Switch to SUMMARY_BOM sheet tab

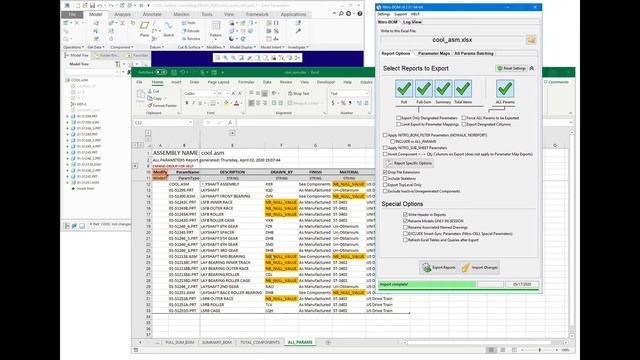(x=217, y=342)
